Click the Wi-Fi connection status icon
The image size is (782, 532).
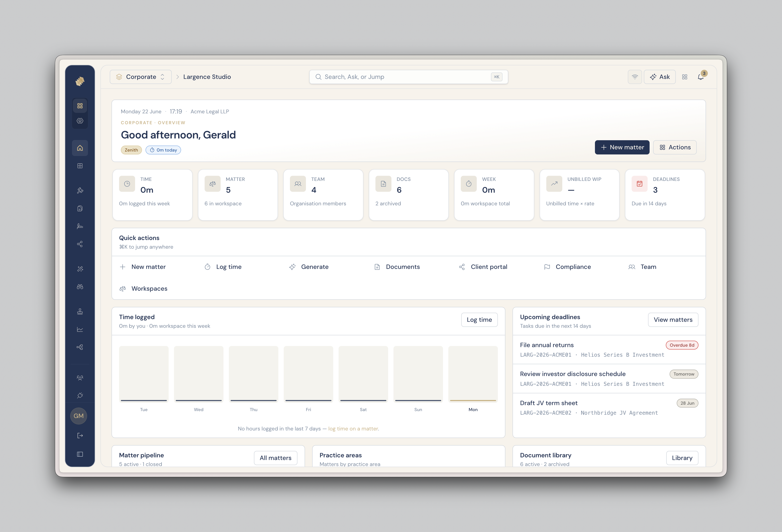635,77
